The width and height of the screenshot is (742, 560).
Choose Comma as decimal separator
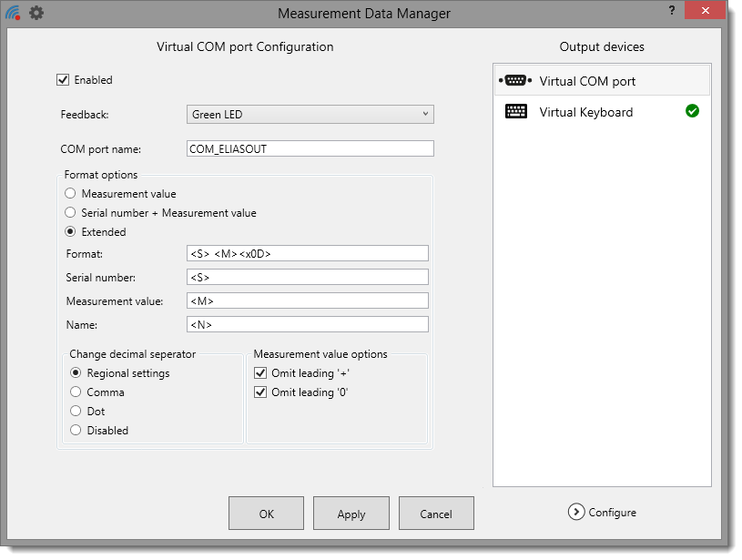(76, 392)
